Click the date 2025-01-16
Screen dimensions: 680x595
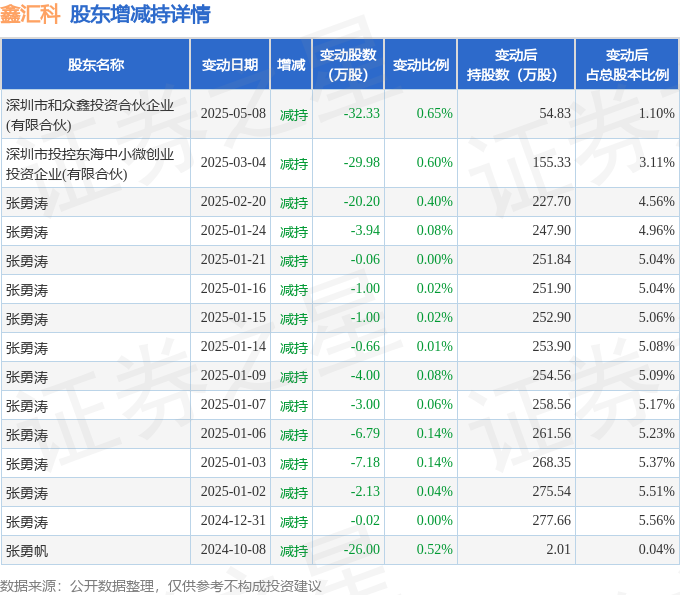coord(233,288)
